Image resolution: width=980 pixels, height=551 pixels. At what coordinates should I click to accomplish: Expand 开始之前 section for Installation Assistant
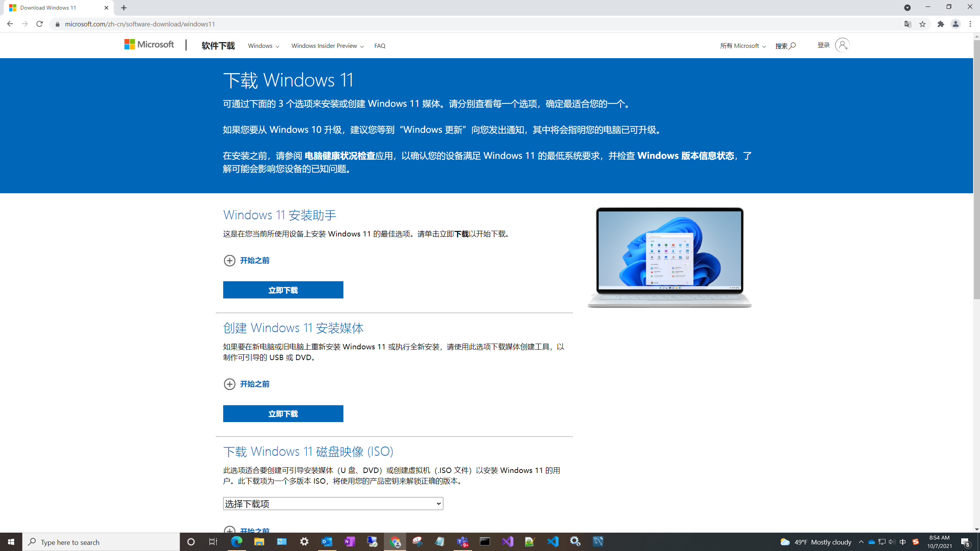246,260
